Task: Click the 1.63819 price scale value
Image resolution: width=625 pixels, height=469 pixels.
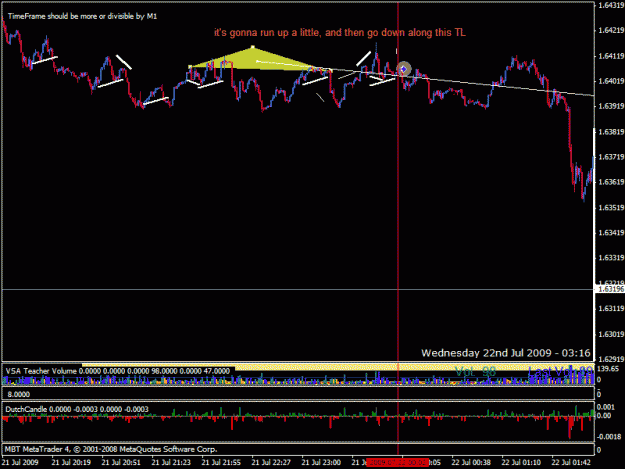Action: [611, 132]
